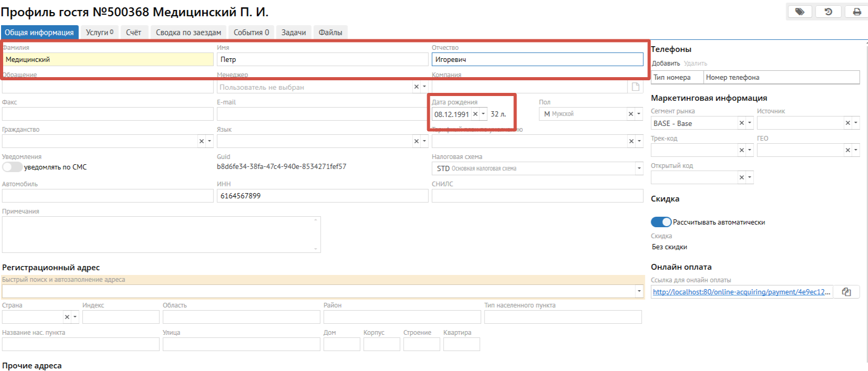Clear the Сегмент рынка value with the X
868x371 pixels.
pos(741,123)
